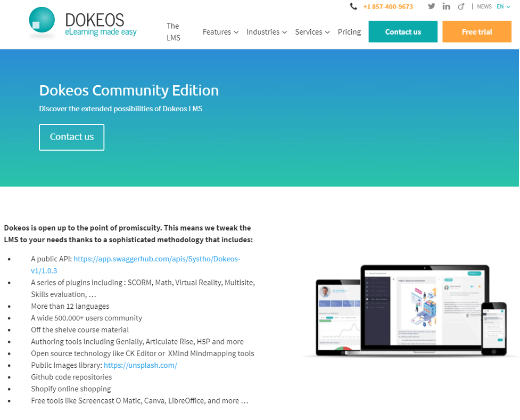
Task: Open the LinkedIn icon in the top bar
Action: 446,6
